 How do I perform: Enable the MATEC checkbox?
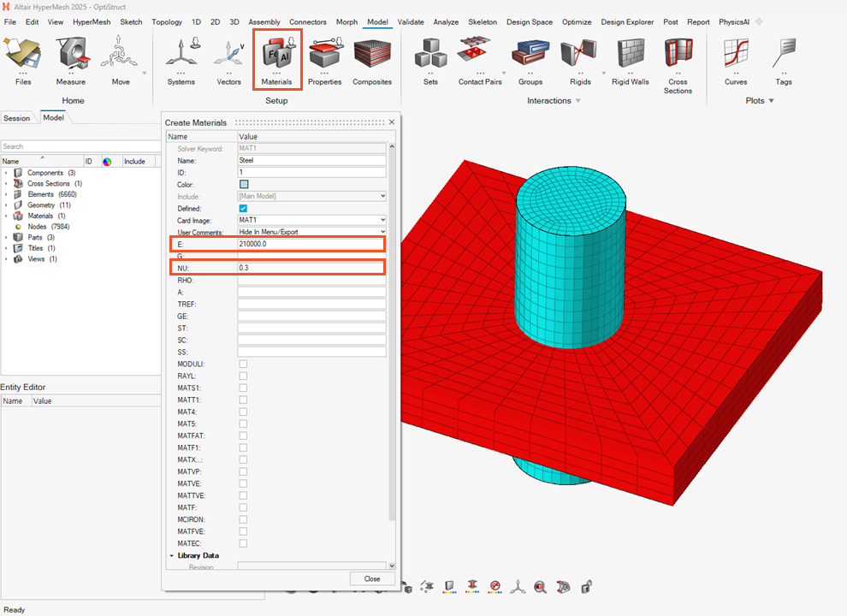[x=243, y=543]
